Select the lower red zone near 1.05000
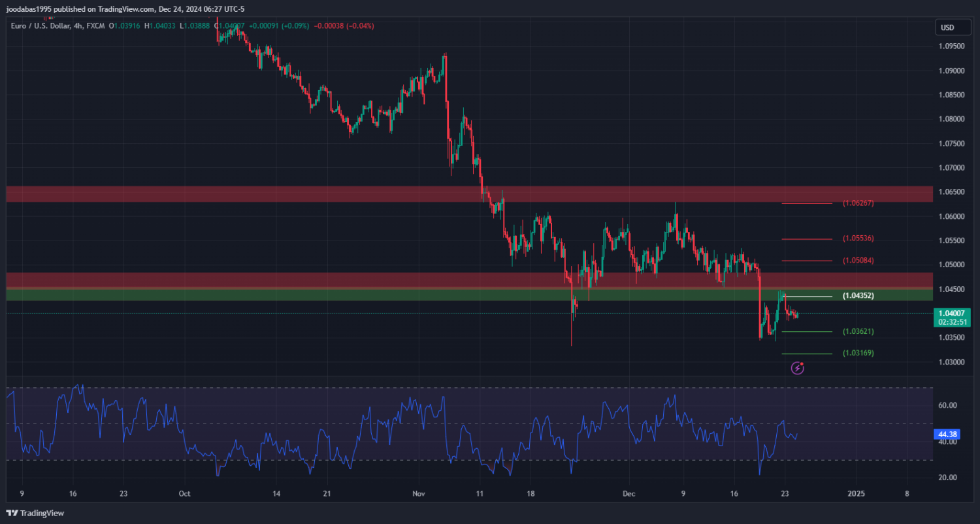This screenshot has width=980, height=524. point(392,280)
